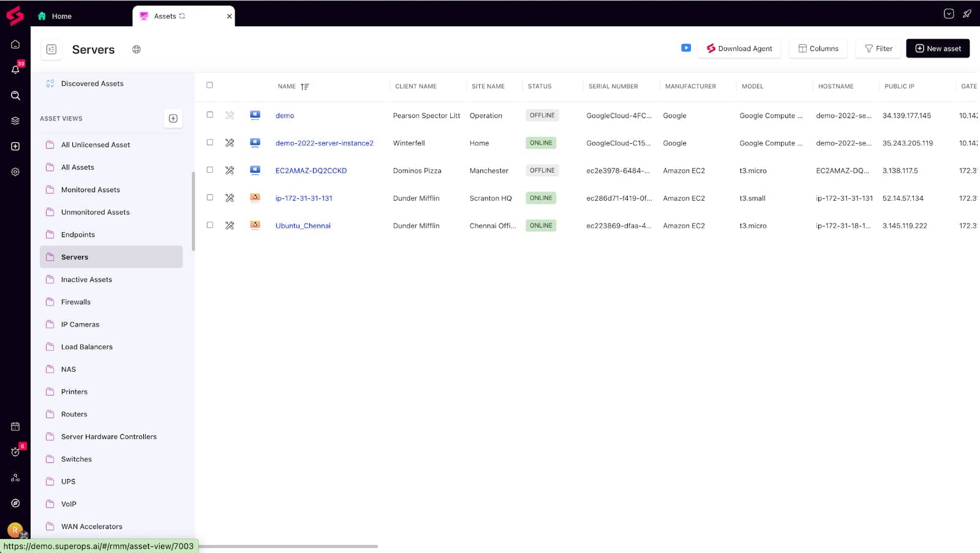
Task: Click the sort icon on the NAME column
Action: click(x=305, y=86)
